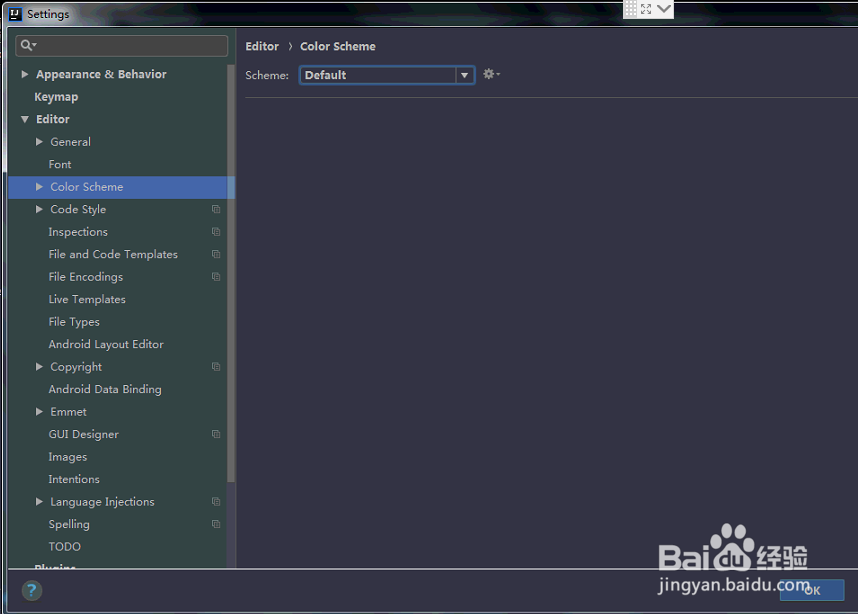Open Images settings page
This screenshot has height=614, width=858.
[67, 456]
